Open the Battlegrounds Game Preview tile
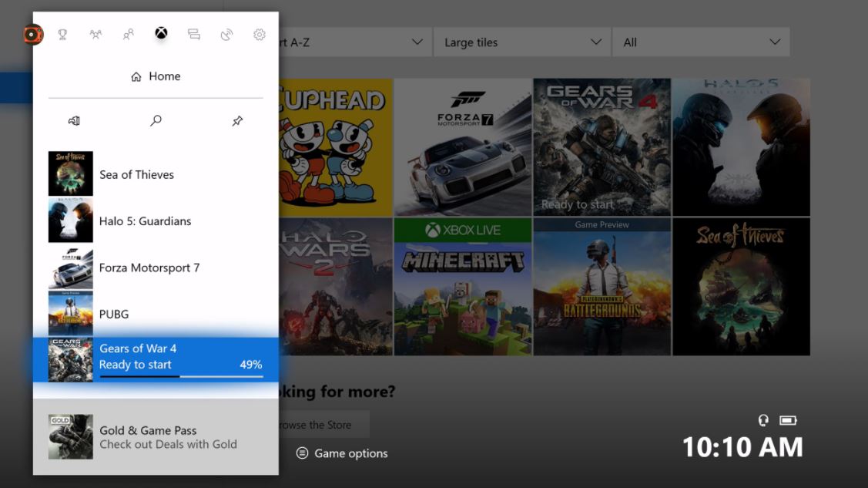The width and height of the screenshot is (868, 488). point(602,286)
